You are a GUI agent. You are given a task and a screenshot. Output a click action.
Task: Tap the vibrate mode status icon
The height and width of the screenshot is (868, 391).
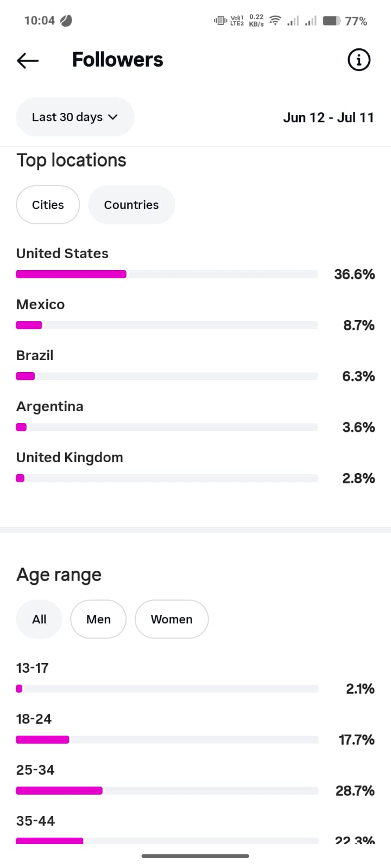point(220,21)
